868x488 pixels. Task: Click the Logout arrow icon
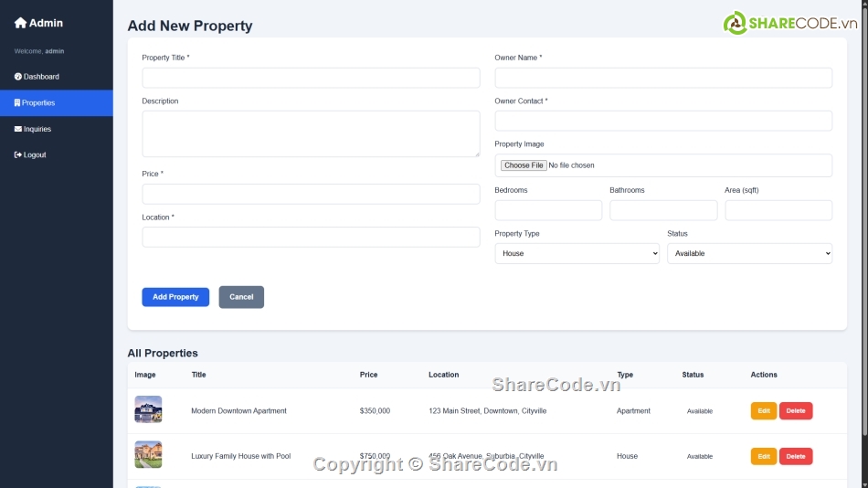click(x=17, y=154)
